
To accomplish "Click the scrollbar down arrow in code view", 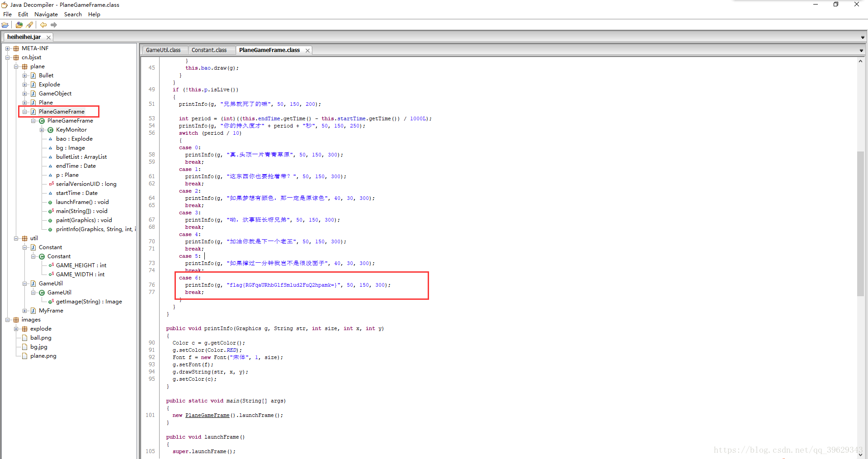I will (x=861, y=455).
